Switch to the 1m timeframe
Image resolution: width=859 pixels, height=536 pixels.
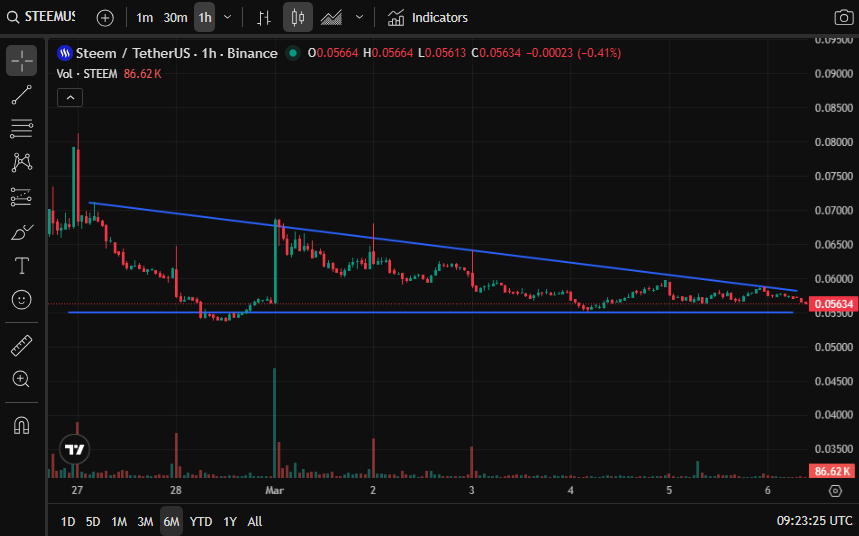[x=145, y=18]
